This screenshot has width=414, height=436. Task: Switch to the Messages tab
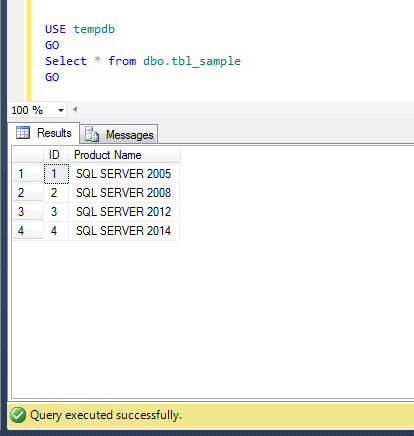tap(119, 135)
